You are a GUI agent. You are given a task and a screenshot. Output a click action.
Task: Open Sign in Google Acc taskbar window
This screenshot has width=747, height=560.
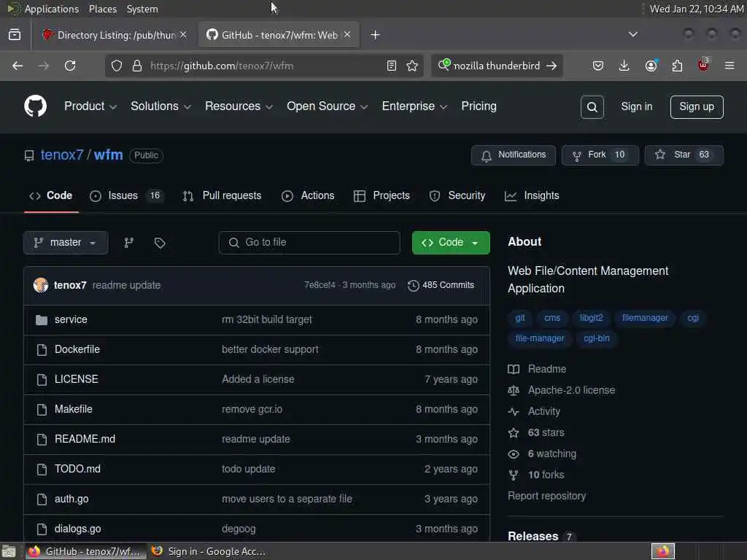[208, 551]
